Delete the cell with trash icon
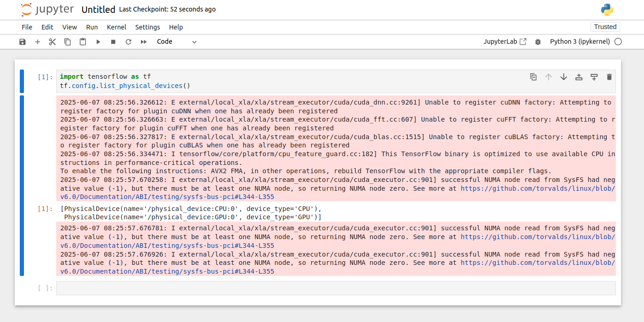Image resolution: width=644 pixels, height=322 pixels. [x=609, y=77]
